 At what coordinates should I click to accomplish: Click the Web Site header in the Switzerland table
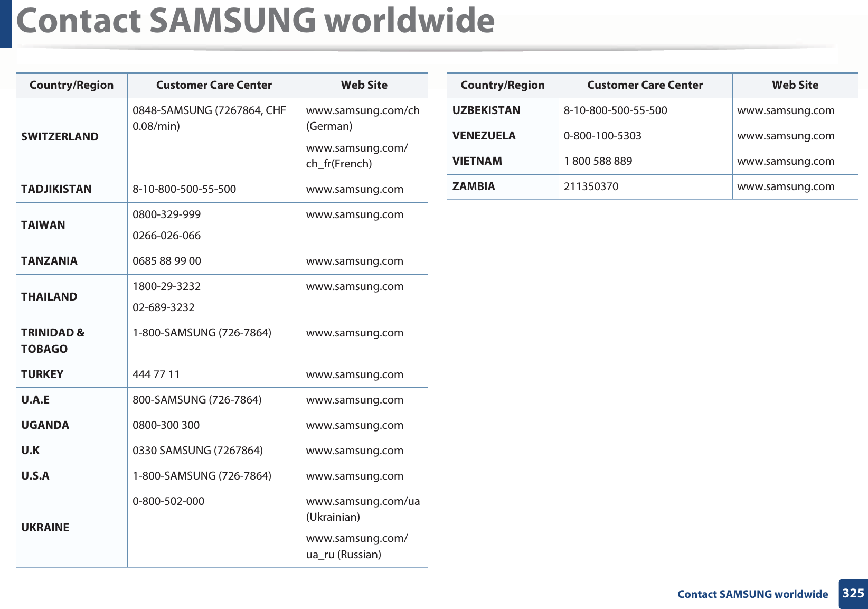pyautogui.click(x=364, y=85)
